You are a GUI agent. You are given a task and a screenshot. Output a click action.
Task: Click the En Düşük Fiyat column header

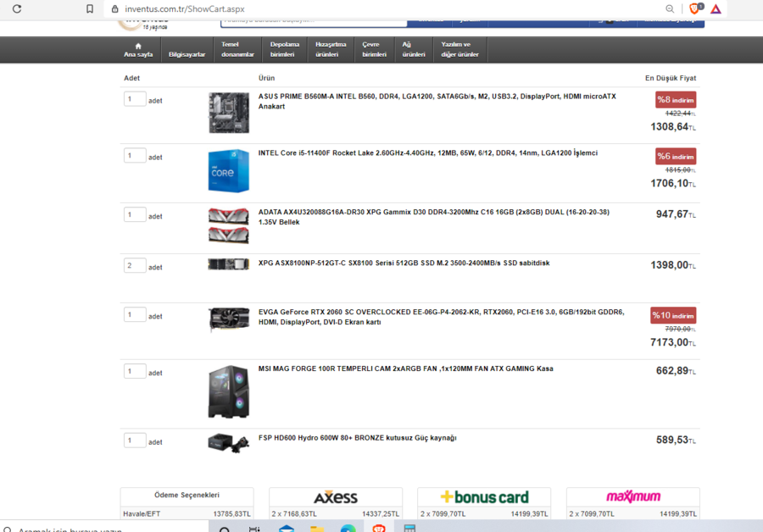tap(671, 78)
